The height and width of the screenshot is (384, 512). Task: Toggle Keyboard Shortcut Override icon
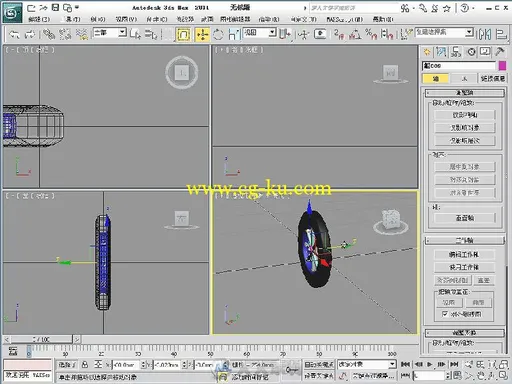tap(320, 34)
